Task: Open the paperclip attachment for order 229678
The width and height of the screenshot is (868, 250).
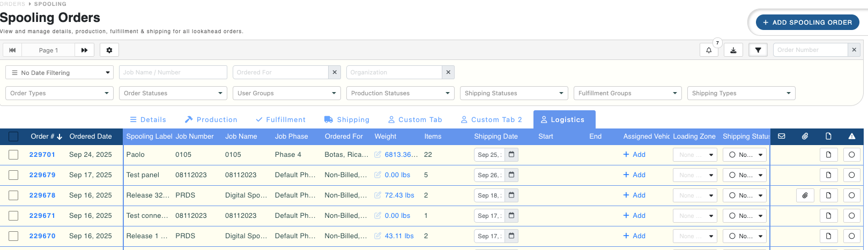Action: pyautogui.click(x=805, y=195)
